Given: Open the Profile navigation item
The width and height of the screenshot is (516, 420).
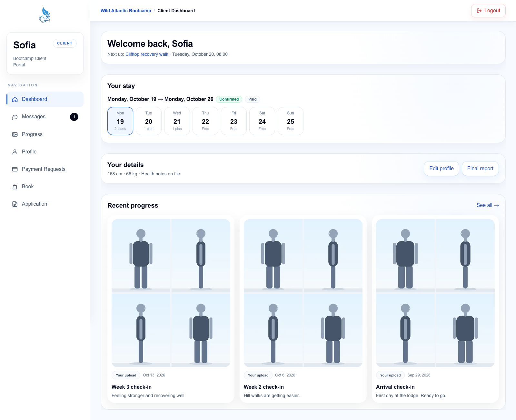Looking at the screenshot, I should tap(45, 152).
